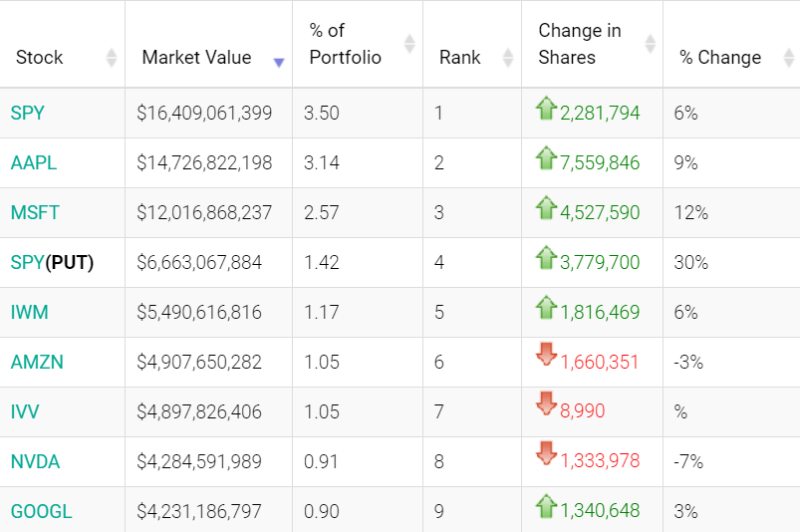The height and width of the screenshot is (532, 800).
Task: Select the 2,281,794 change in shares value
Action: coord(600,113)
